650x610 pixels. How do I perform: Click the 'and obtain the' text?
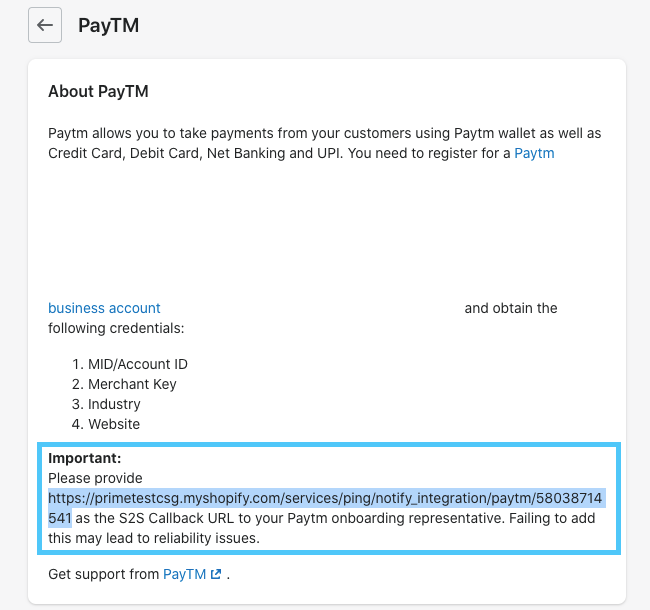pos(510,308)
